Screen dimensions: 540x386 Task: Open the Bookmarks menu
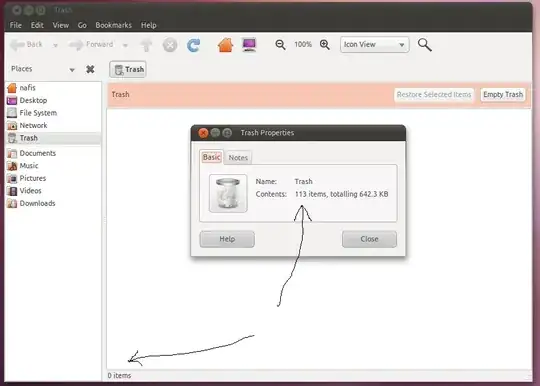pos(114,25)
